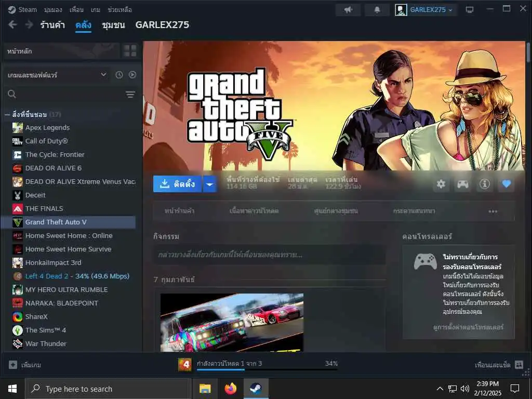Open the install options dropdown arrow
This screenshot has height=399, width=532.
coord(210,184)
